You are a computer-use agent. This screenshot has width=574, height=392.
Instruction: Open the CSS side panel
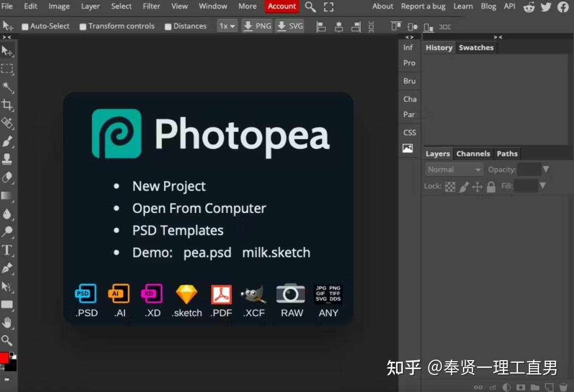pos(410,132)
